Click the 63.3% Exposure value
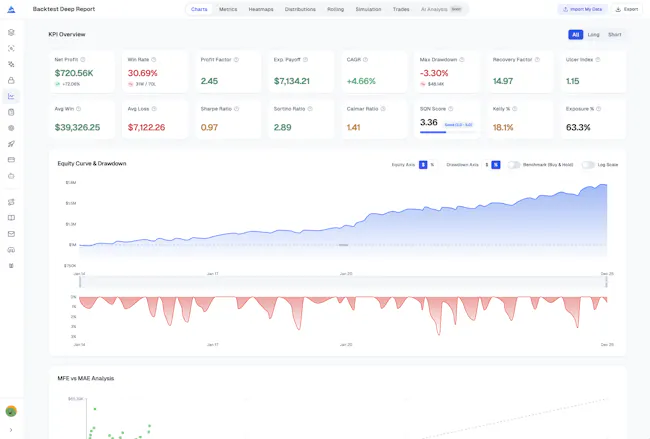This screenshot has height=439, width=650. tap(578, 128)
